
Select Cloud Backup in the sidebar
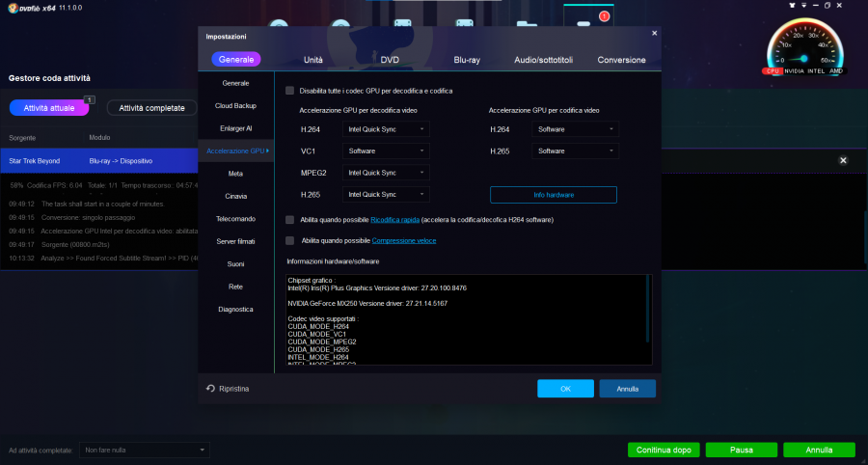pyautogui.click(x=236, y=106)
